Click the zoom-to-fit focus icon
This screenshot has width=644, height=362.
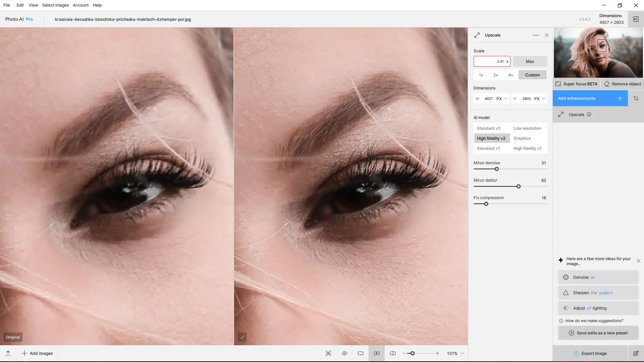tap(328, 353)
